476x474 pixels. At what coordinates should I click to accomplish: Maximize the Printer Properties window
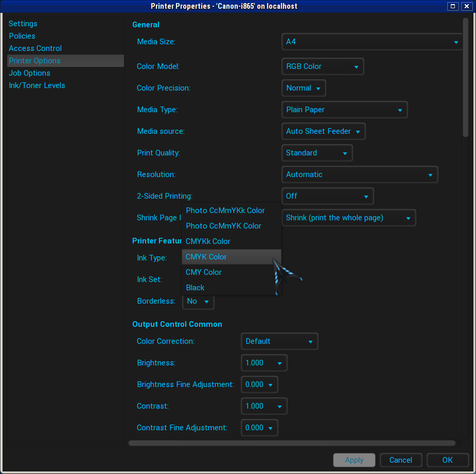point(453,6)
